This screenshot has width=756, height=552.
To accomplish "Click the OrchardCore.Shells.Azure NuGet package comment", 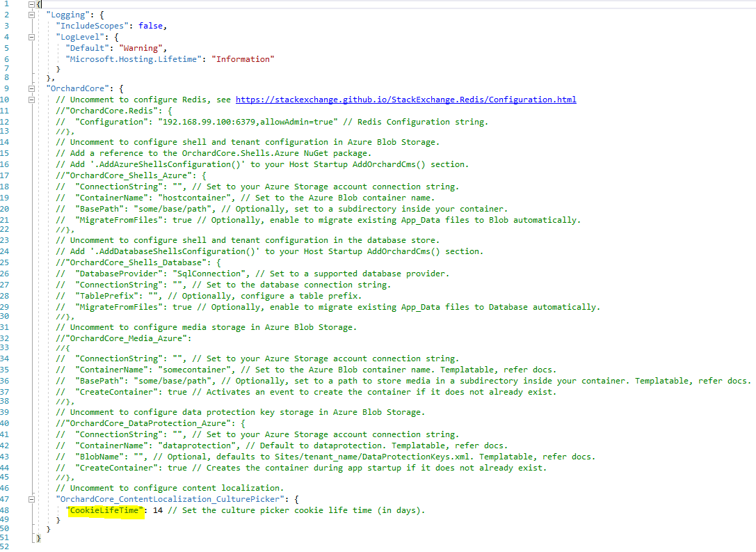I will click(214, 153).
